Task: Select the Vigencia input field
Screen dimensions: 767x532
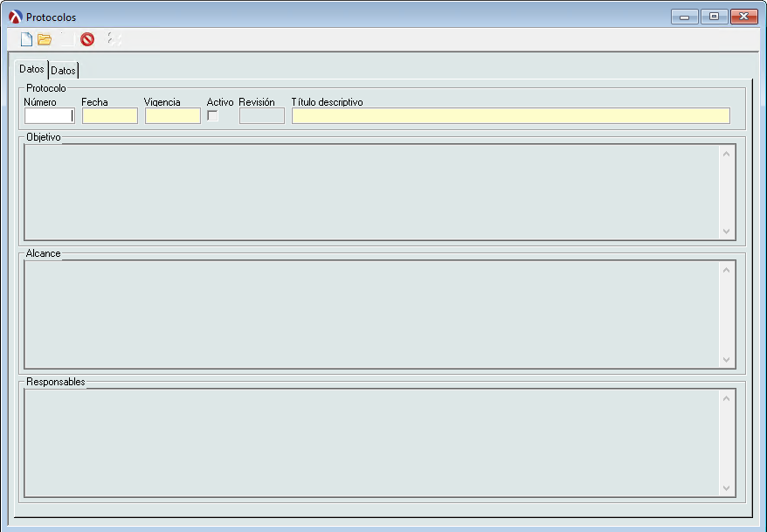Action: point(172,115)
